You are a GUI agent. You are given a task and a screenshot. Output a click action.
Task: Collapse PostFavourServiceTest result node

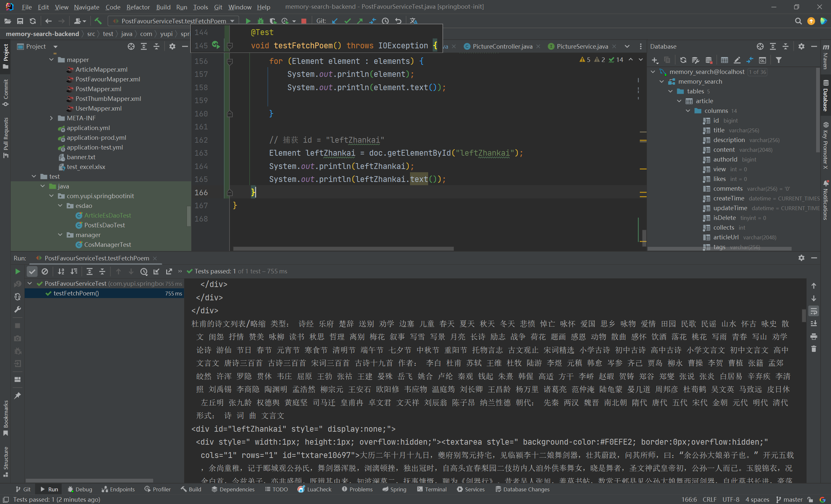(30, 284)
